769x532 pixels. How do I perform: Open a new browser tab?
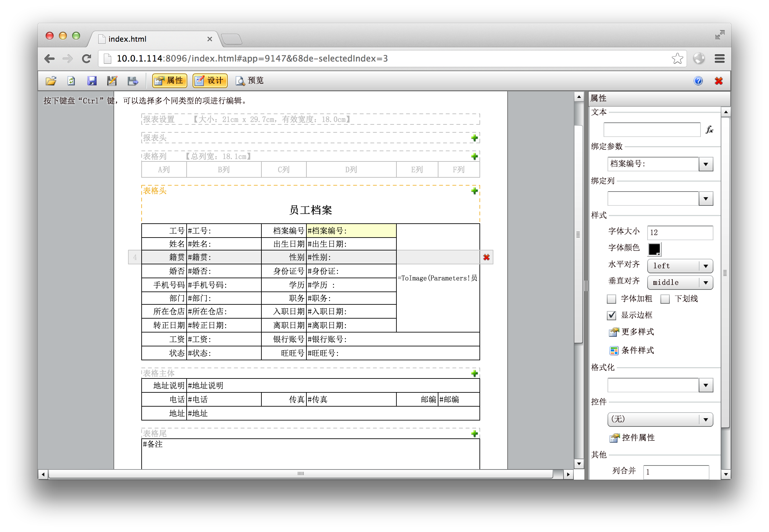[x=232, y=39]
